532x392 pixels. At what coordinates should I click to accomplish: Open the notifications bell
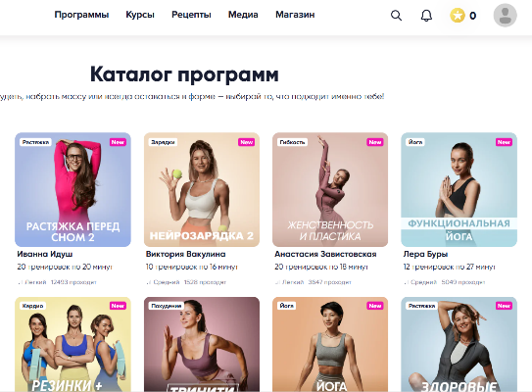tap(426, 16)
